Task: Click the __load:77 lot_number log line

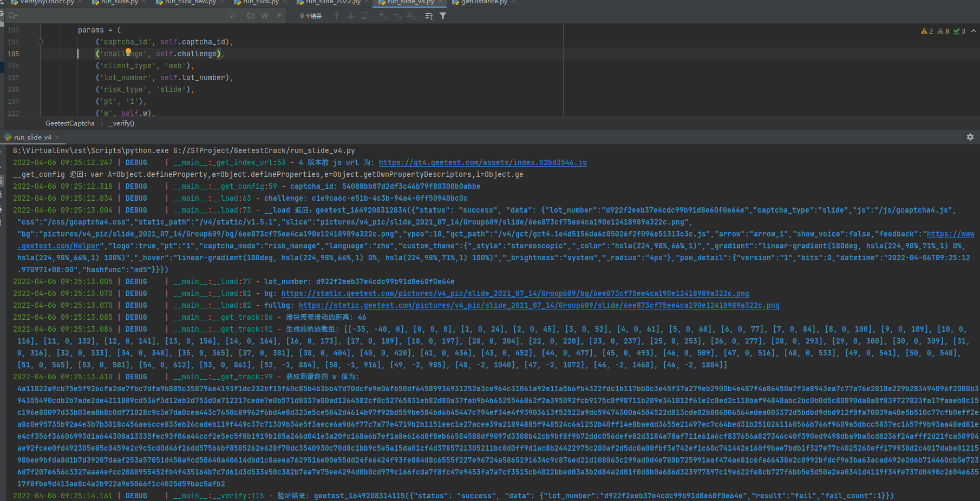Action: pyautogui.click(x=233, y=281)
